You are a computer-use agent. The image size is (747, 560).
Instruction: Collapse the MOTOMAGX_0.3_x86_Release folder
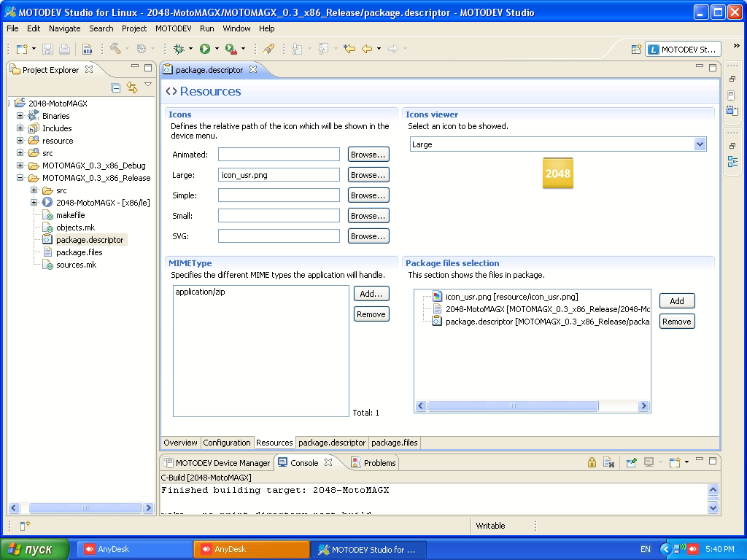(x=20, y=178)
